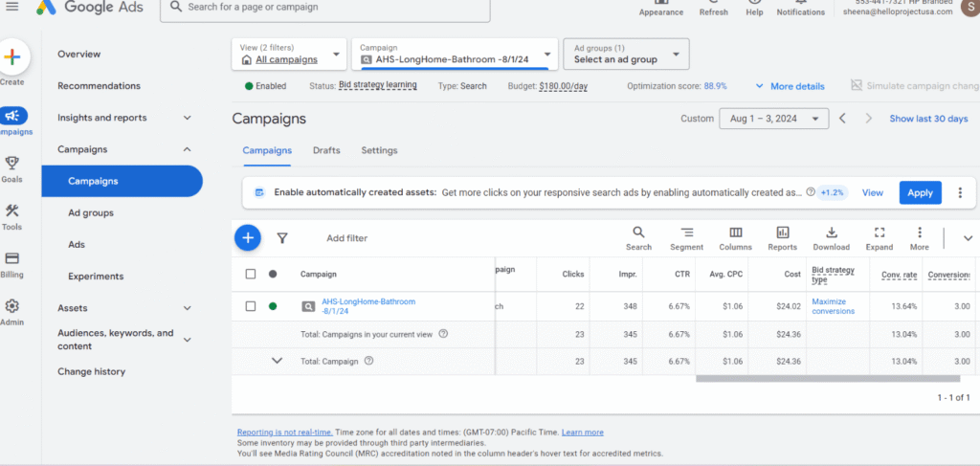
Task: Expand the Assets sidebar section
Action: (188, 308)
